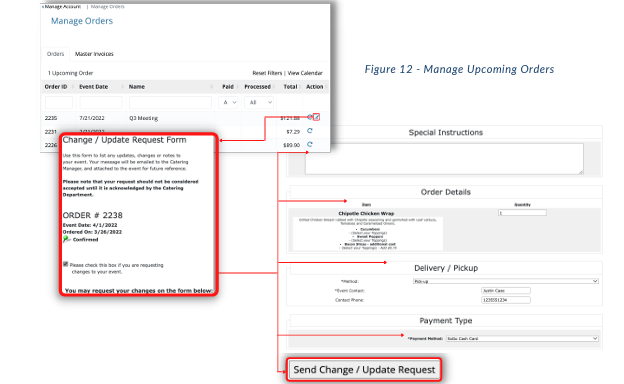Open the Processed filter dropdown
The image size is (624, 384).
(259, 102)
